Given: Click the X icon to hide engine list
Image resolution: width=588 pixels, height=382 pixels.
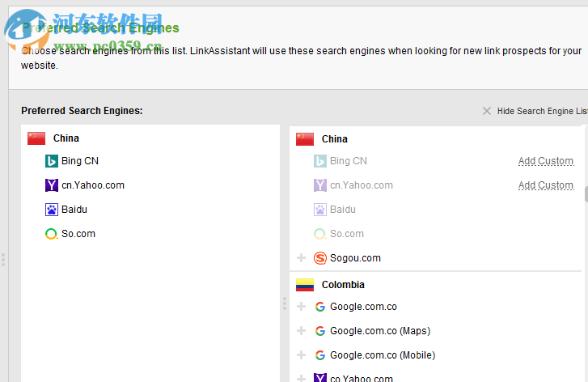Looking at the screenshot, I should [487, 111].
